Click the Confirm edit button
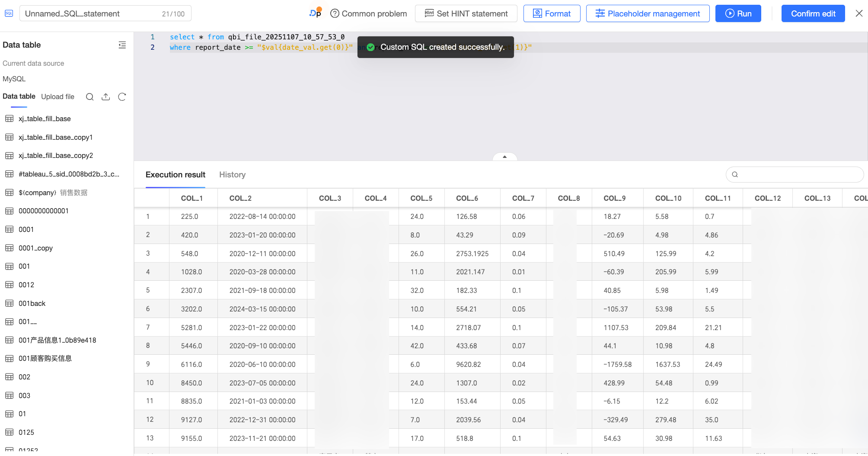Image resolution: width=868 pixels, height=456 pixels. (x=813, y=13)
